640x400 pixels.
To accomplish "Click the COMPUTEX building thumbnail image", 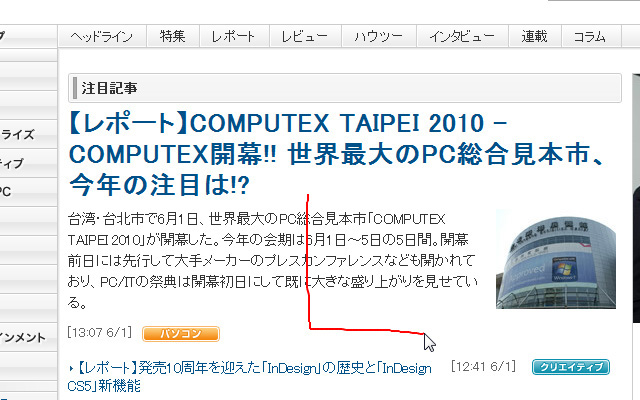I will (556, 259).
